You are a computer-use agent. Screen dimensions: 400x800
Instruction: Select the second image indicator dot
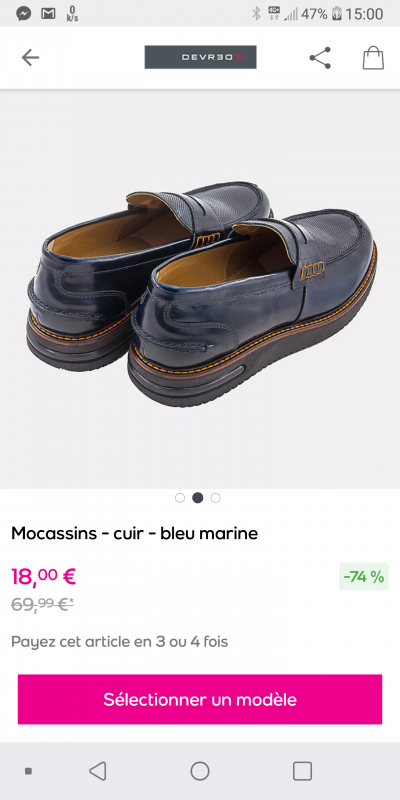(x=197, y=498)
